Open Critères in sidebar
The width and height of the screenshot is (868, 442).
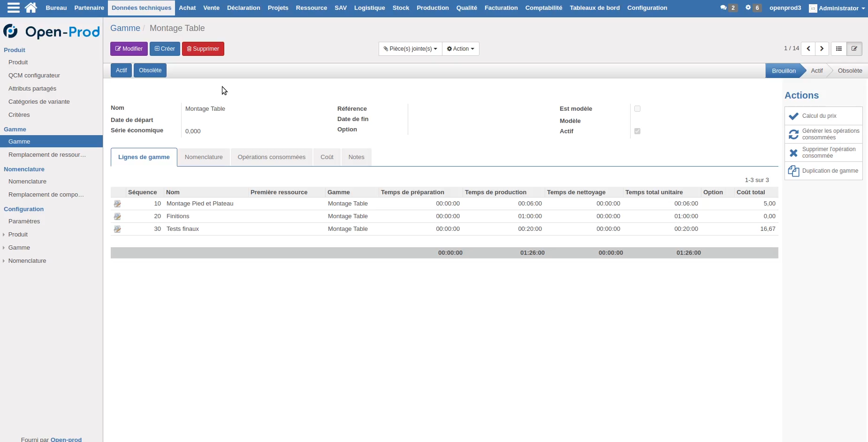pos(19,115)
